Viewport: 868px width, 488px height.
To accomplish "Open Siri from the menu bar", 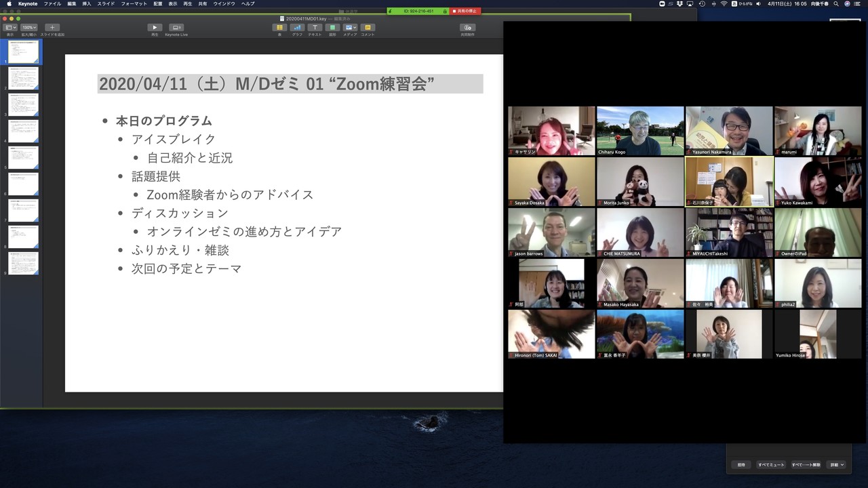I will (x=847, y=3).
